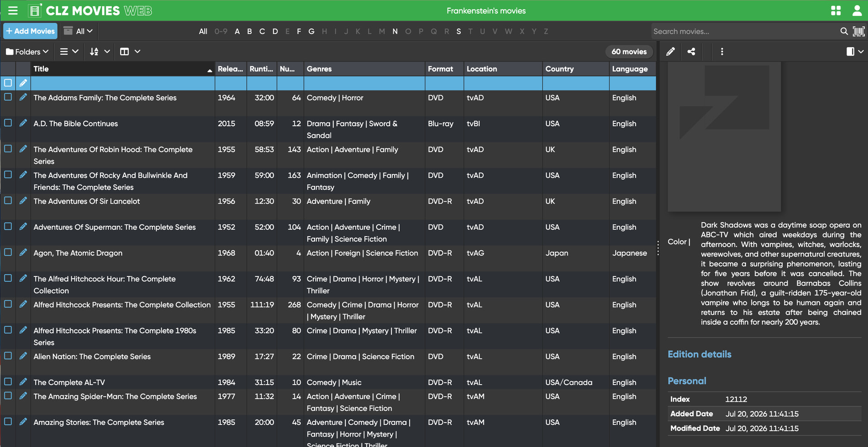This screenshot has width=868, height=447.
Task: Edit the Adventures Of Sir Lancelot entry
Action: pos(23,201)
